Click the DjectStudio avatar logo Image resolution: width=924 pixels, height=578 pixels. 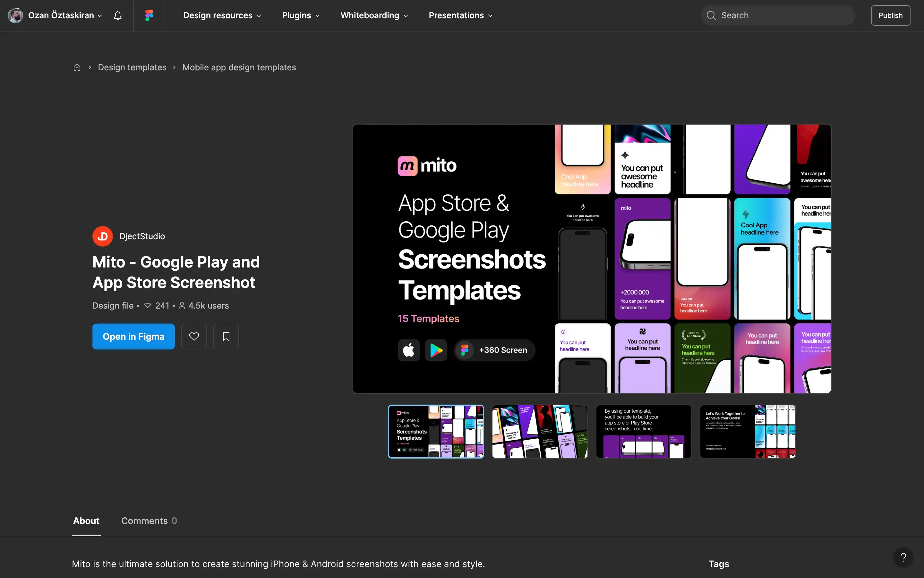click(x=103, y=236)
